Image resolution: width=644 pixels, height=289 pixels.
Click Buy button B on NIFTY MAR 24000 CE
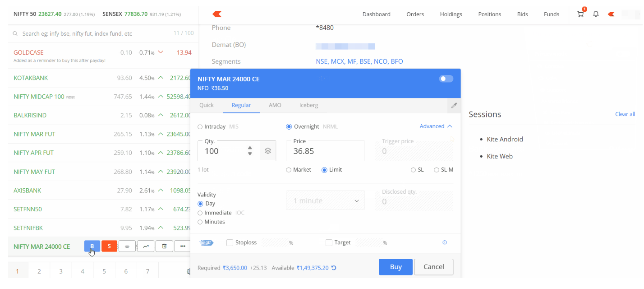point(92,246)
